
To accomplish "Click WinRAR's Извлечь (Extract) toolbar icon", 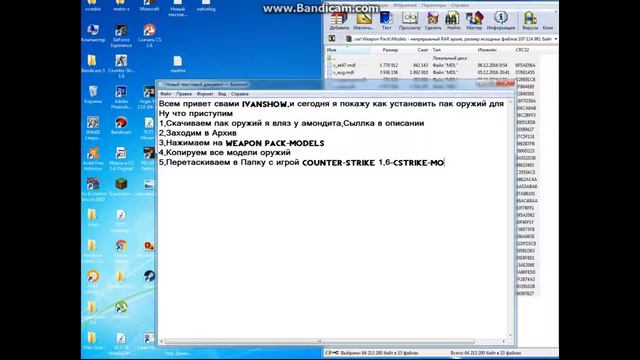I will click(363, 21).
